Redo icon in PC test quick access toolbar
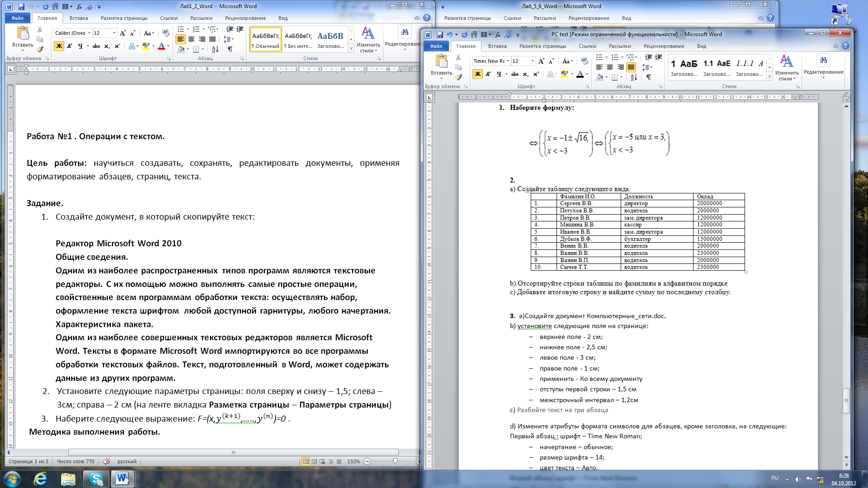The image size is (868, 488). 464,35
